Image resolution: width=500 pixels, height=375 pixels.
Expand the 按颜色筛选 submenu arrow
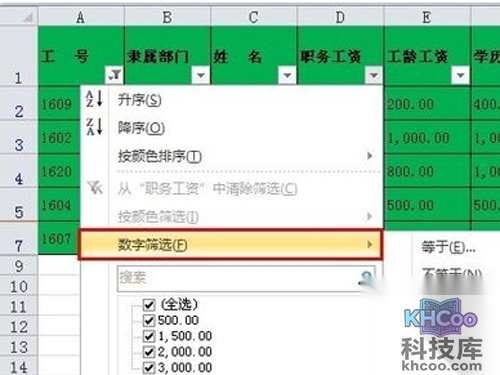[369, 216]
